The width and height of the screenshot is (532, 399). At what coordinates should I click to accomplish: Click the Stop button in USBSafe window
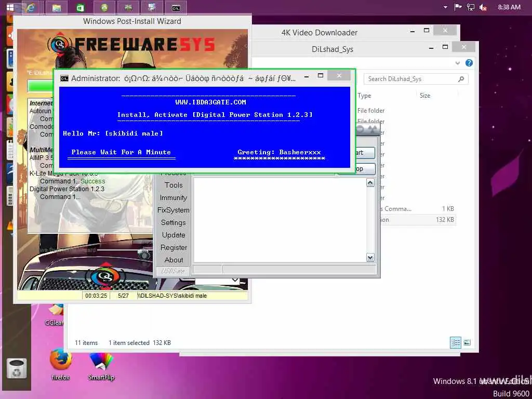pos(365,169)
